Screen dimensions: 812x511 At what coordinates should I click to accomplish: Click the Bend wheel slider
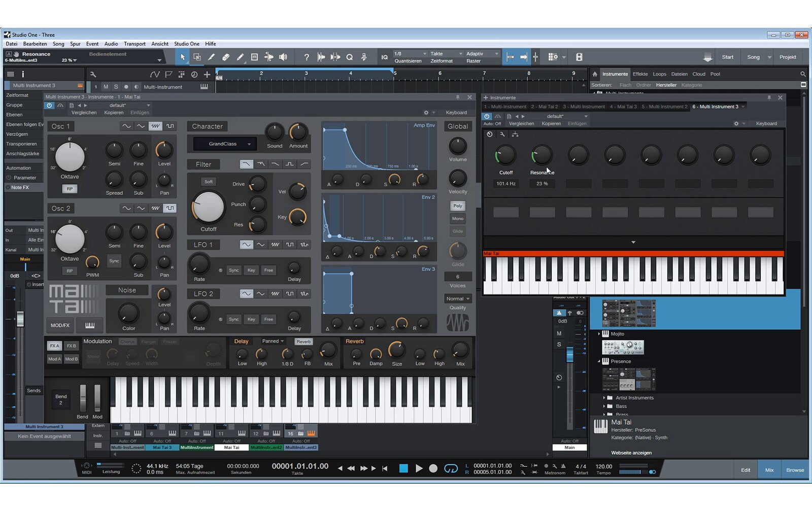point(83,398)
